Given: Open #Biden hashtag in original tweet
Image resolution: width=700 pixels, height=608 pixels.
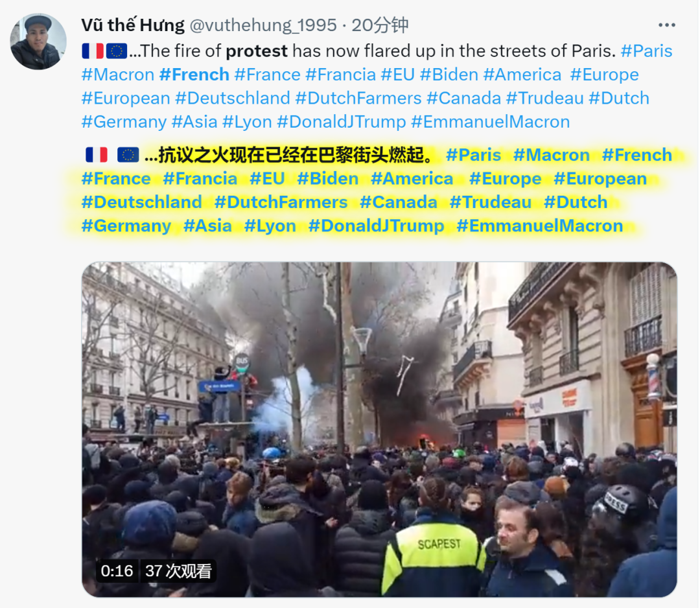Looking at the screenshot, I should [449, 75].
